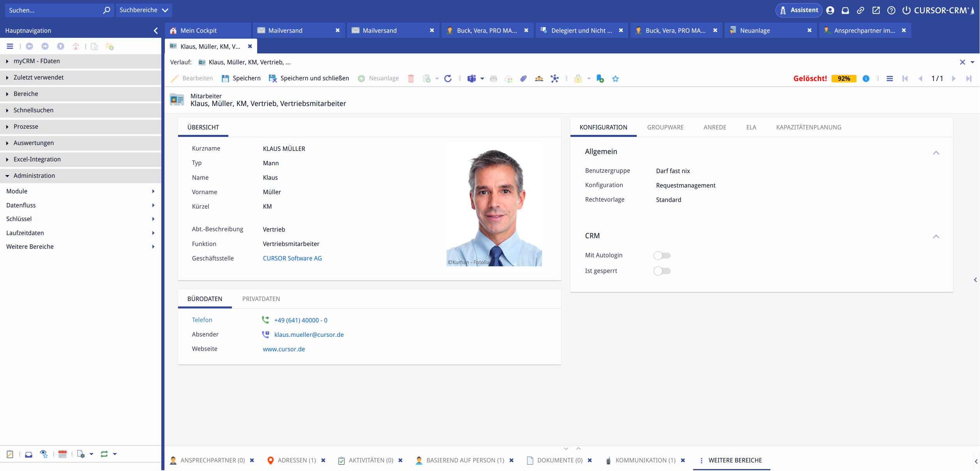This screenshot has width=980, height=471.
Task: Click the blue info icon next to 92%
Action: 866,79
